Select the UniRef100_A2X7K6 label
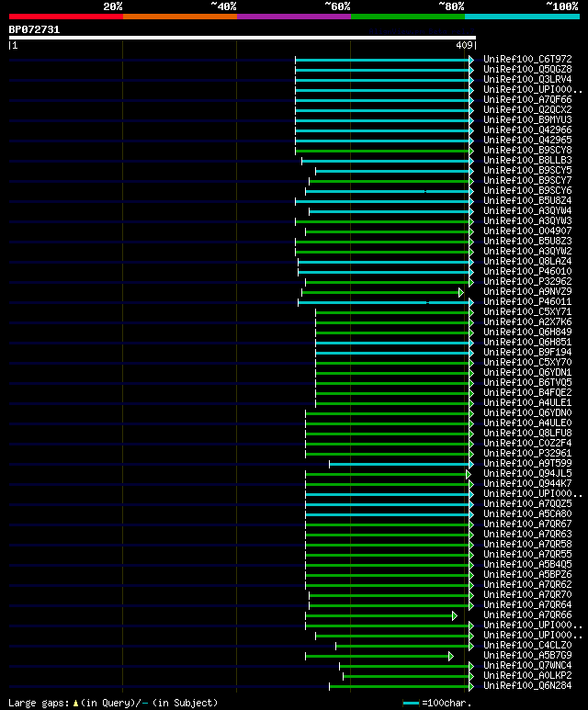588x710 pixels. [x=527, y=322]
